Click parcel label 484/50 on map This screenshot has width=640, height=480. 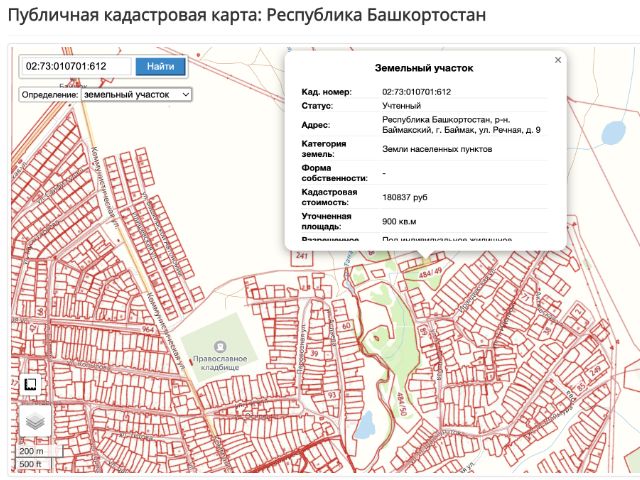pos(402,404)
